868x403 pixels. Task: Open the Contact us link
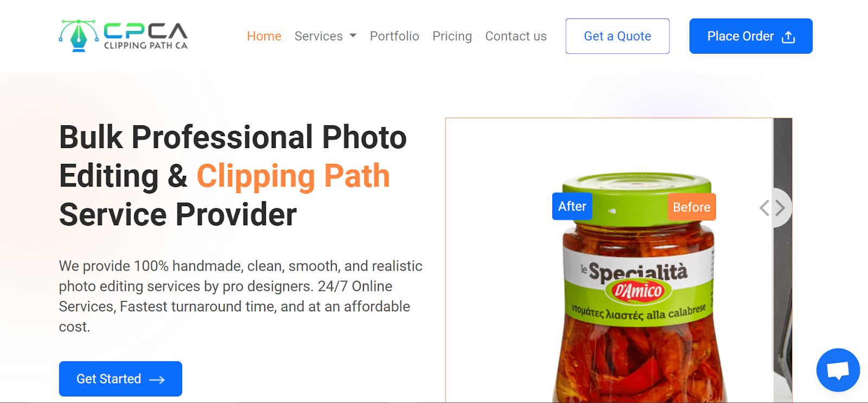pos(516,36)
